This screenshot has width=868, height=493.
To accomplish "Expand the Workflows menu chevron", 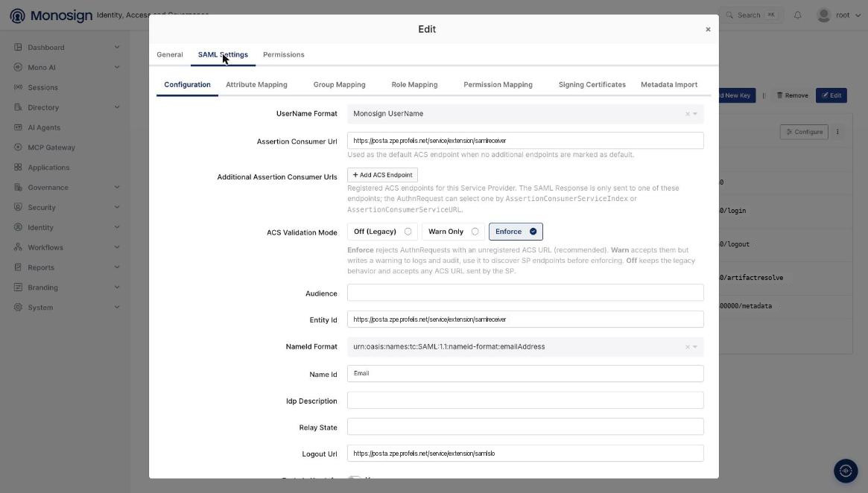I will click(x=117, y=246).
